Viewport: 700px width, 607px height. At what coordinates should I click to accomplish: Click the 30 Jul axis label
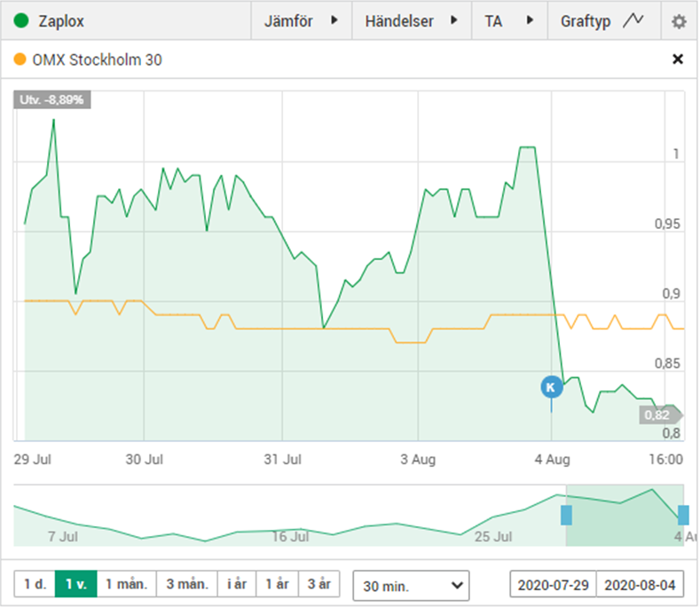pyautogui.click(x=145, y=459)
